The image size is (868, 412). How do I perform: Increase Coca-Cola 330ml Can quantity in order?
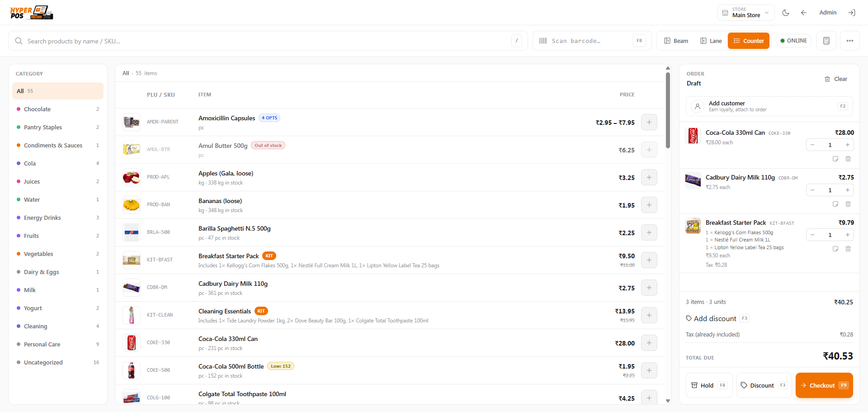point(848,145)
